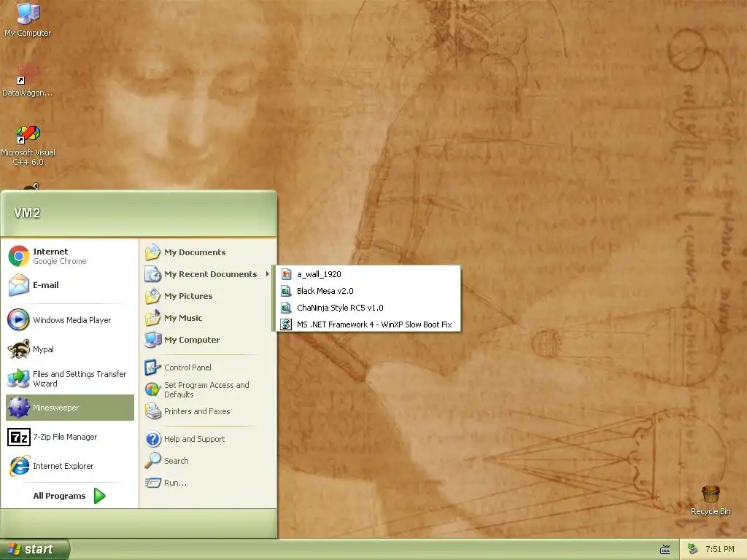This screenshot has width=747, height=560.
Task: Click the E-mail envelope icon
Action: 18,285
